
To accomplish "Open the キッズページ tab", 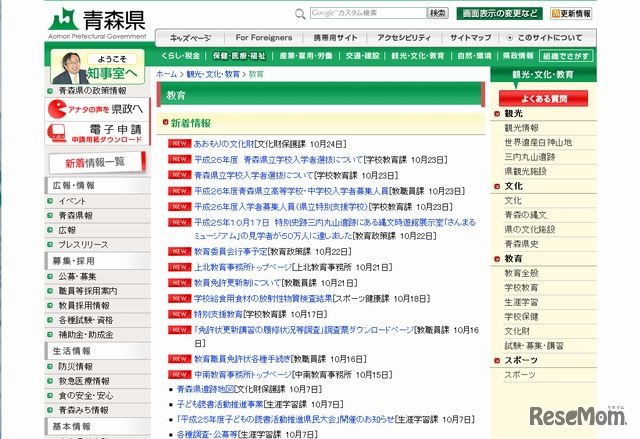I will (190, 38).
